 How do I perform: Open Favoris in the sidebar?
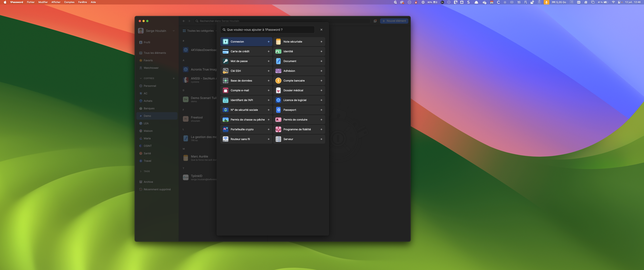pos(157,60)
